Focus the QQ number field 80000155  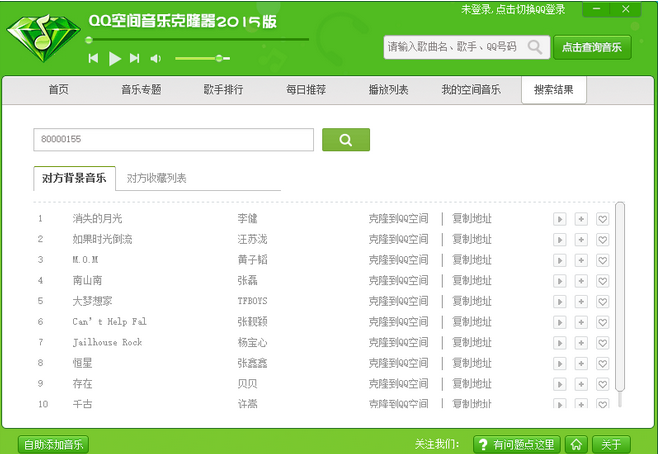tap(174, 140)
